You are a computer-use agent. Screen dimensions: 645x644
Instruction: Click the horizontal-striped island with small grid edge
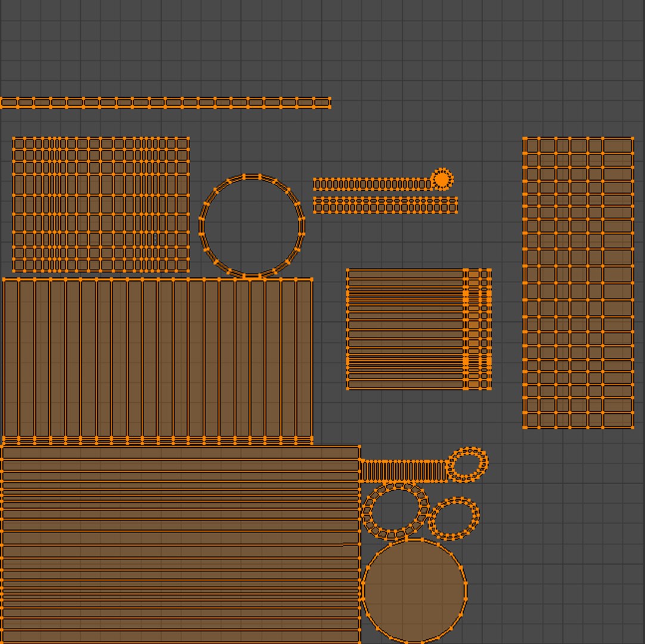[x=419, y=329]
